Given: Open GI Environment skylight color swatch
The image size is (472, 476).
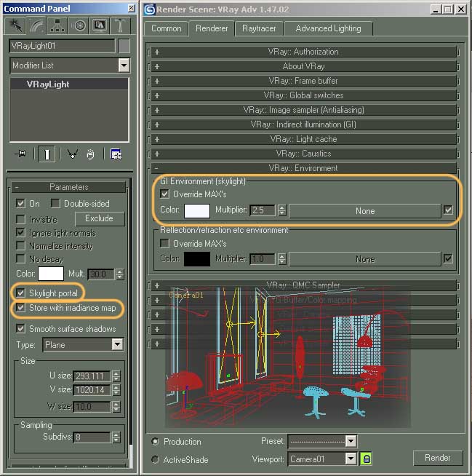Looking at the screenshot, I should 197,210.
